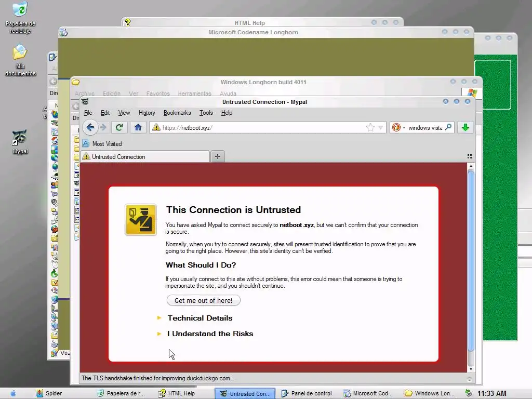Viewport: 532px width, 399px height.
Task: Click the status bar TLS handshake text
Action: 157,378
